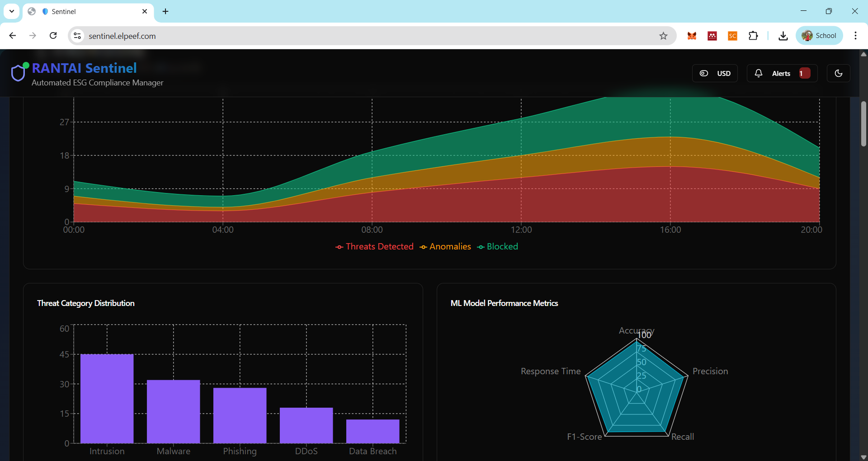Viewport: 868px width, 461px height.
Task: Click the RANTAI Sentinel shield logo
Action: tap(18, 72)
